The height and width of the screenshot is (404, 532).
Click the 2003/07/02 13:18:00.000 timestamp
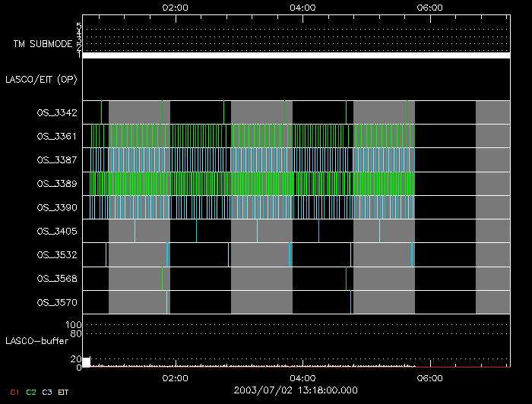[x=297, y=390]
